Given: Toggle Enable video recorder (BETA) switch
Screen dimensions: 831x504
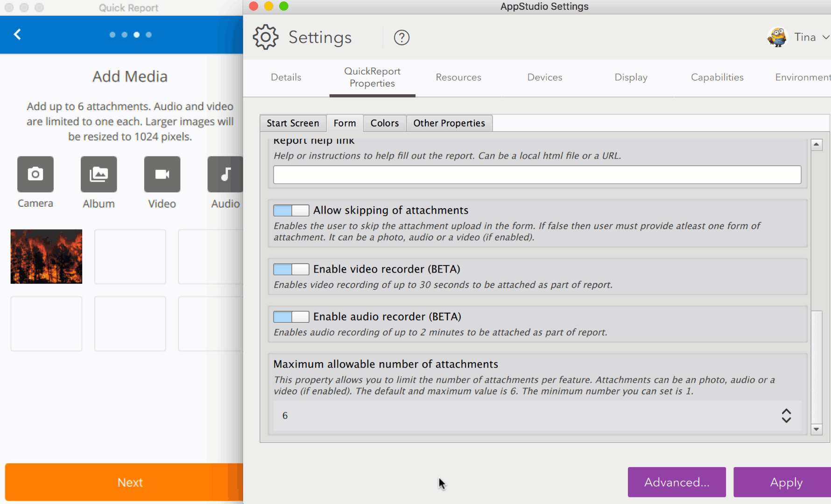Looking at the screenshot, I should pos(291,269).
